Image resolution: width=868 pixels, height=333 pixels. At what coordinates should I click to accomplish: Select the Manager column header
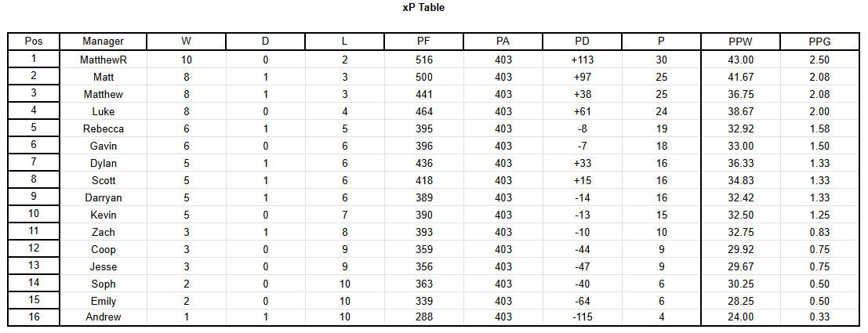(103, 42)
